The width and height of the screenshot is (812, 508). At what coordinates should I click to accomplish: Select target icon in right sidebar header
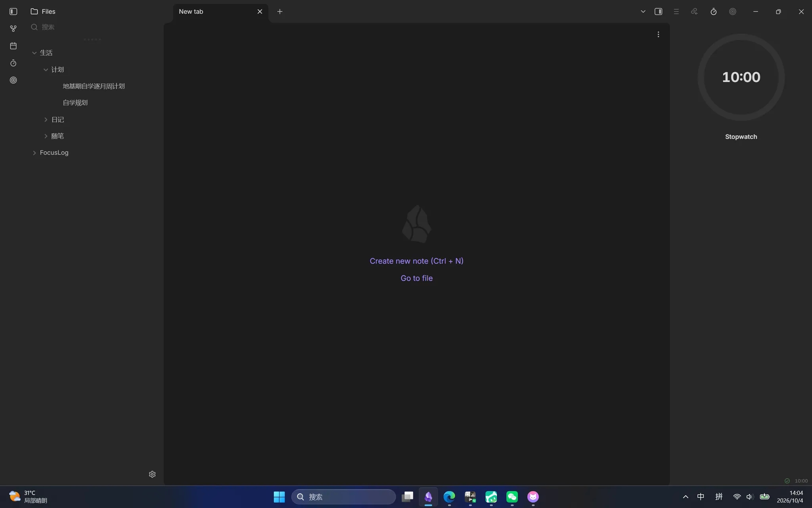(x=733, y=12)
